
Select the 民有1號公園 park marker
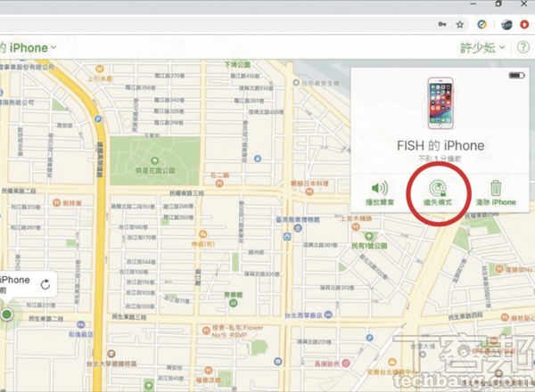click(369, 236)
